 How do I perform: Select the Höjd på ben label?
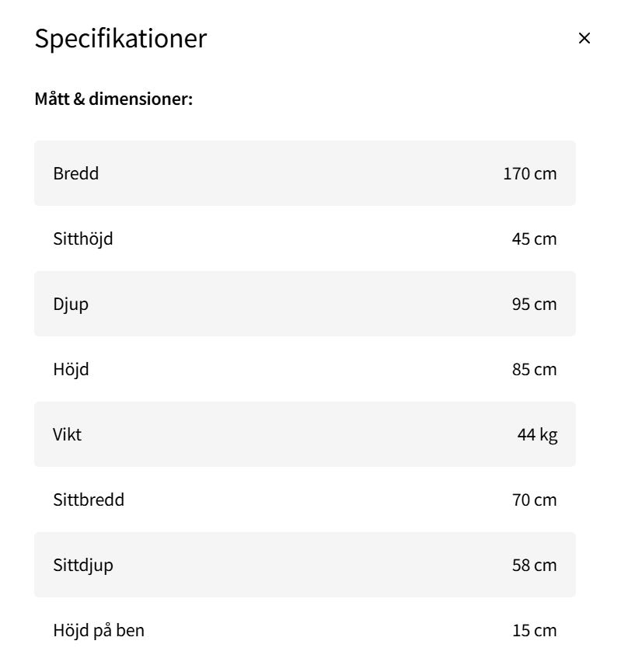(99, 630)
